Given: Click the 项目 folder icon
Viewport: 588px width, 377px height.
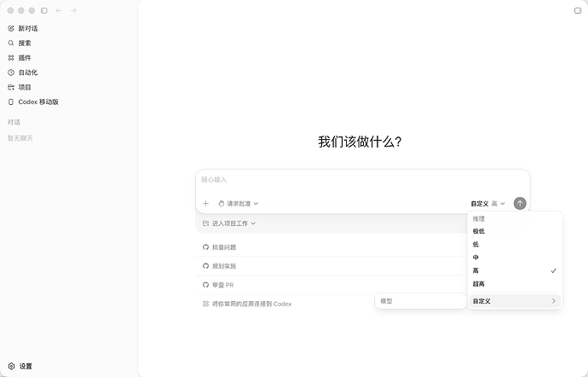Looking at the screenshot, I should click(11, 87).
